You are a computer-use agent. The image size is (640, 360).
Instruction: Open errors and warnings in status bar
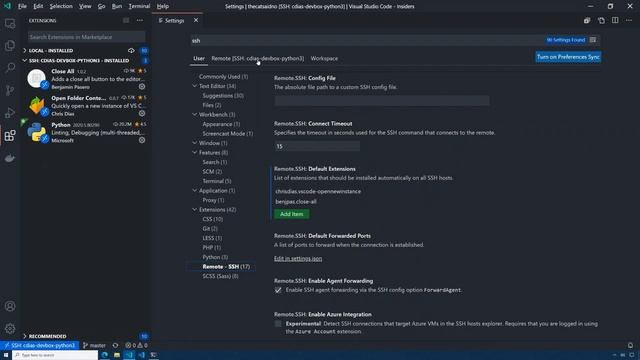pyautogui.click(x=136, y=345)
